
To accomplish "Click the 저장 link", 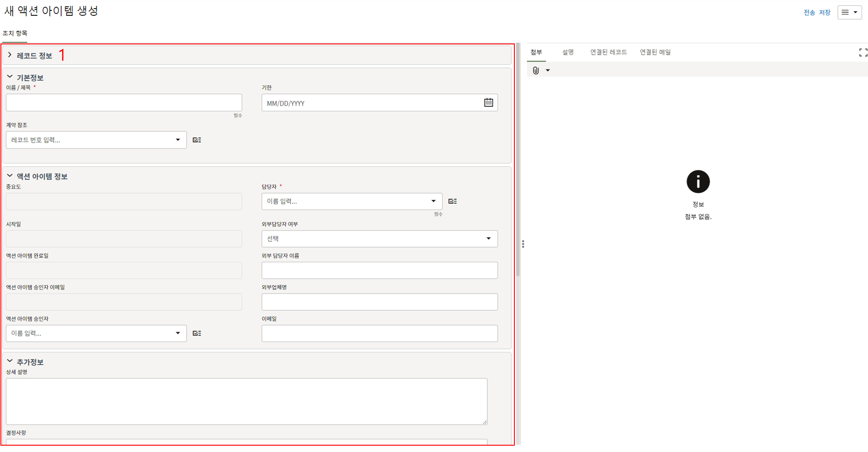I will pos(825,12).
